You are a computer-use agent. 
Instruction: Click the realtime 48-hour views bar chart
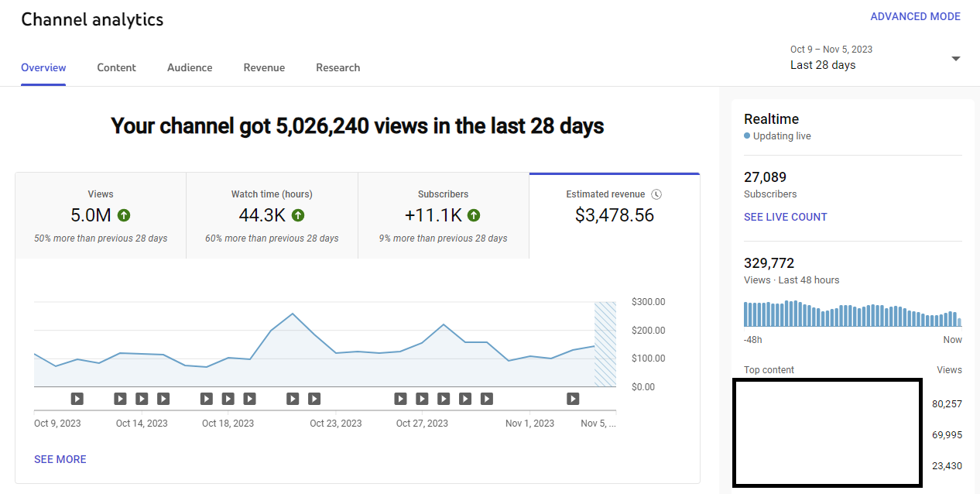(x=852, y=314)
